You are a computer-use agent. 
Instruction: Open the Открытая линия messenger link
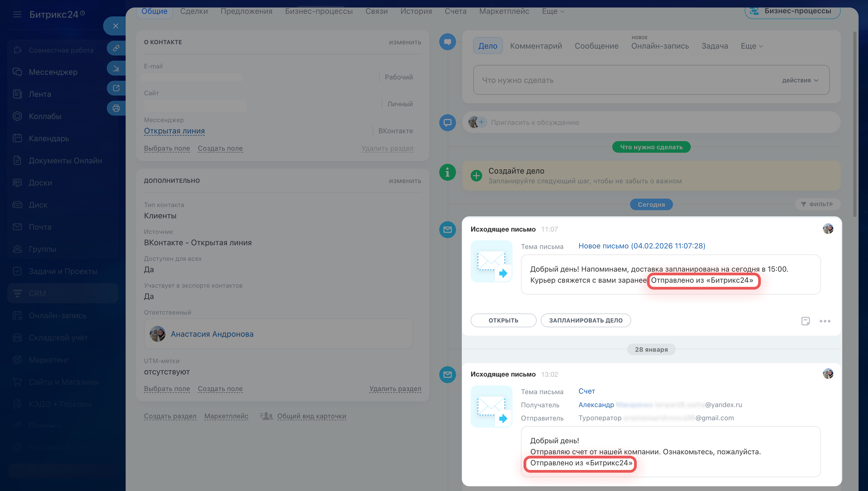click(x=174, y=131)
